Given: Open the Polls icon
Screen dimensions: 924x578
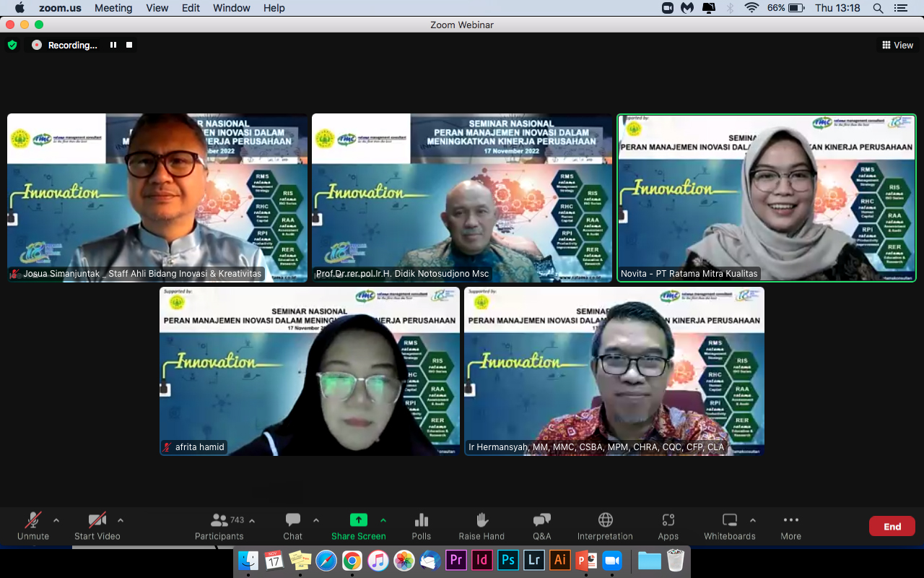Looking at the screenshot, I should tap(422, 520).
